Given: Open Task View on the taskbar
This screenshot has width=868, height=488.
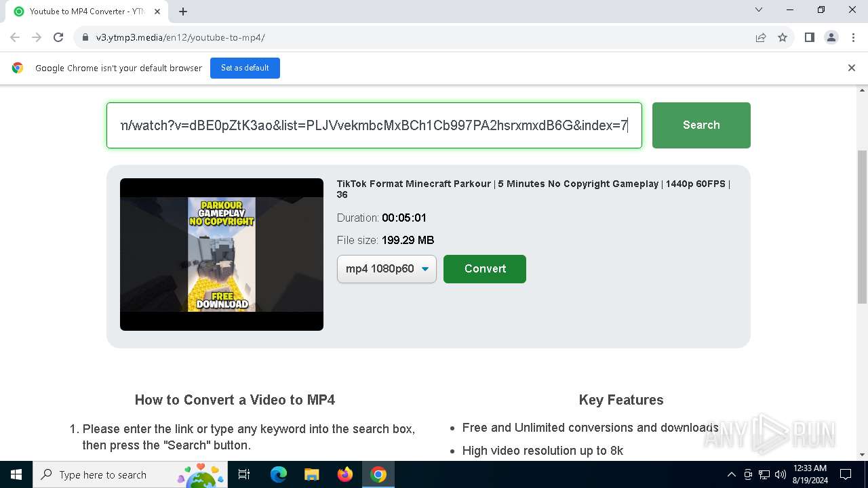Looking at the screenshot, I should pos(244,474).
